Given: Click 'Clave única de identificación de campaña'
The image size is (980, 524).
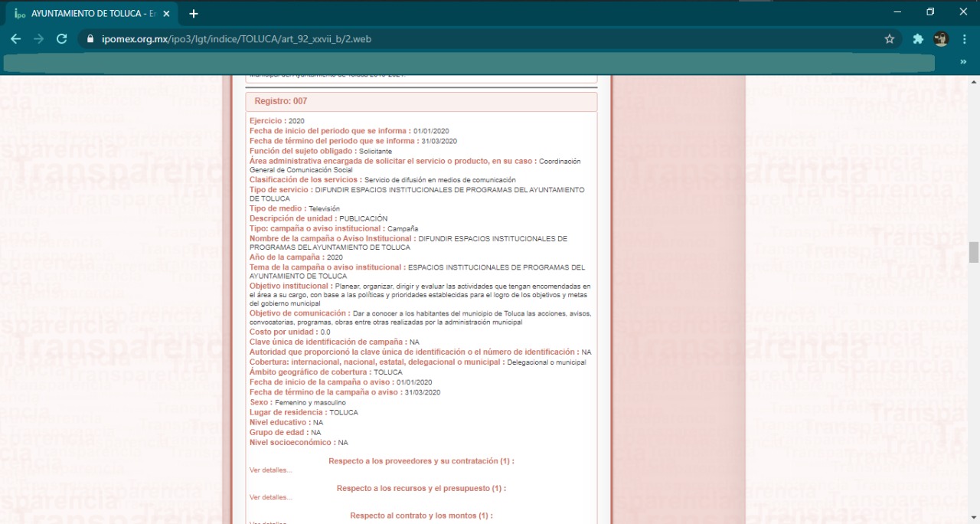Looking at the screenshot, I should coord(328,342).
